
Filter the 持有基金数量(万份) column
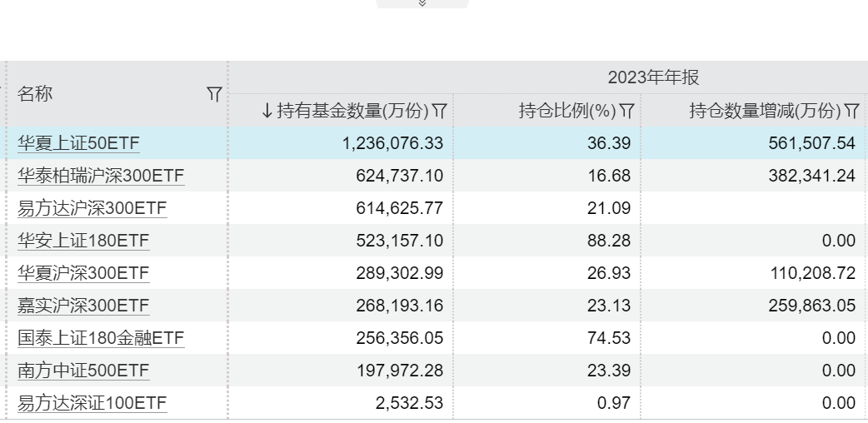439,111
